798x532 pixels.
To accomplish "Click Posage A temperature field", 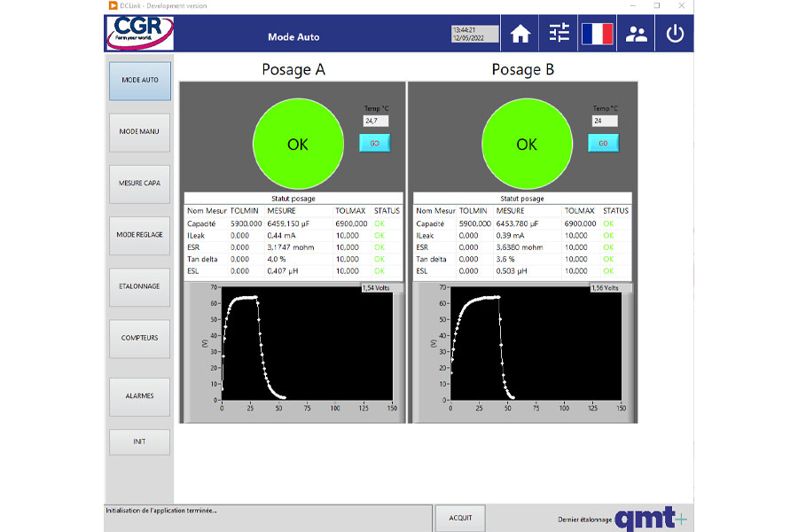I will pos(375,121).
